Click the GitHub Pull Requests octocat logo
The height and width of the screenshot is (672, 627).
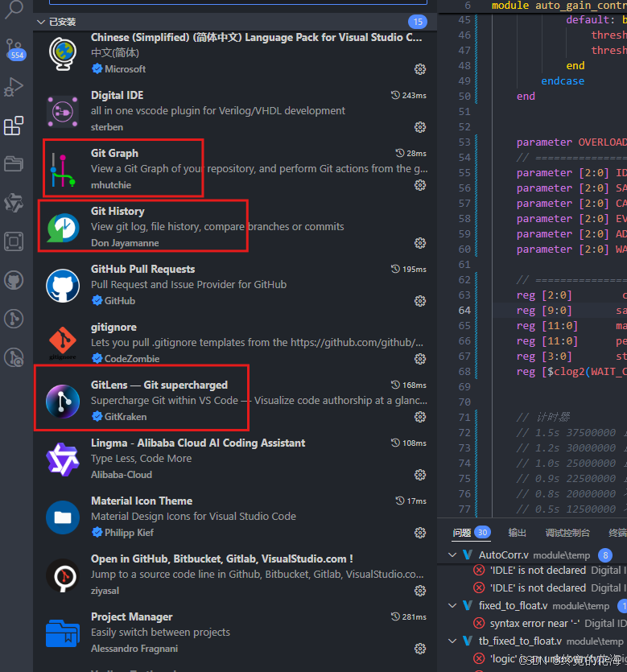(63, 286)
